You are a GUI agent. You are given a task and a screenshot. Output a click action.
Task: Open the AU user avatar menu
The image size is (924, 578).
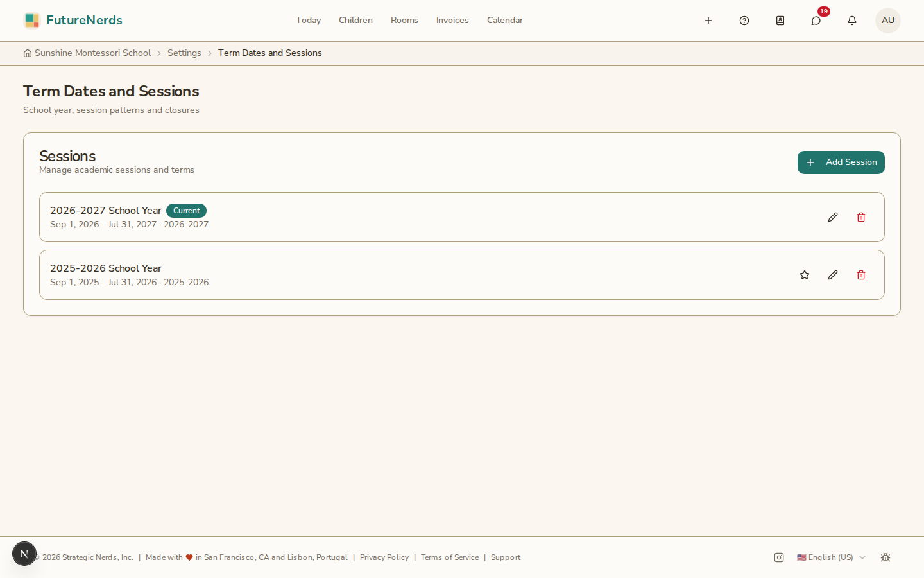(x=888, y=21)
